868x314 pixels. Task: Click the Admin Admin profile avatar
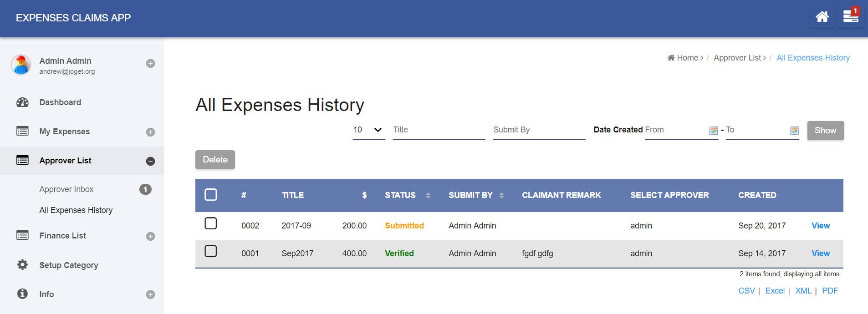21,65
